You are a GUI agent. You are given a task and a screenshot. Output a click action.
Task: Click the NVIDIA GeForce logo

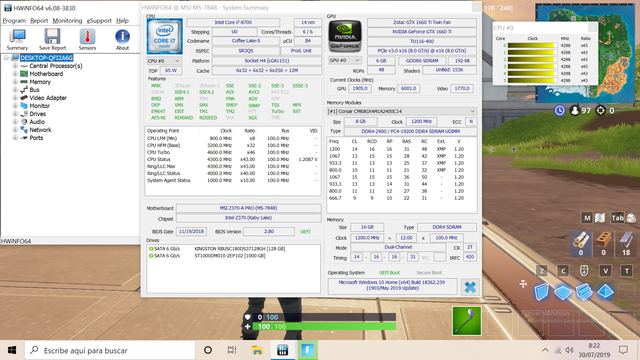click(x=345, y=36)
